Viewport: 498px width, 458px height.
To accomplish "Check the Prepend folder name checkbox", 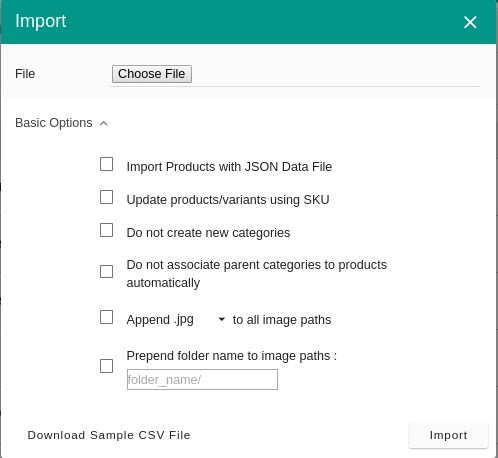I will 106,366.
